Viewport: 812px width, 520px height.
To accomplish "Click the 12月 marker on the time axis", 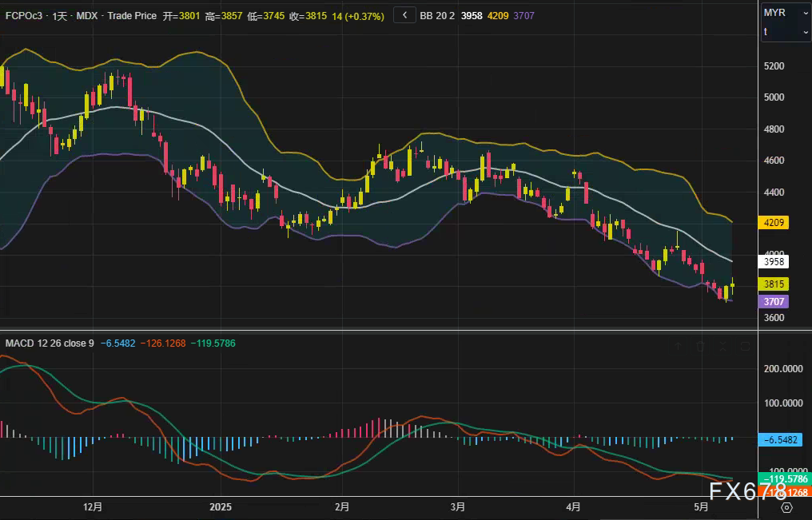I will pyautogui.click(x=93, y=507).
